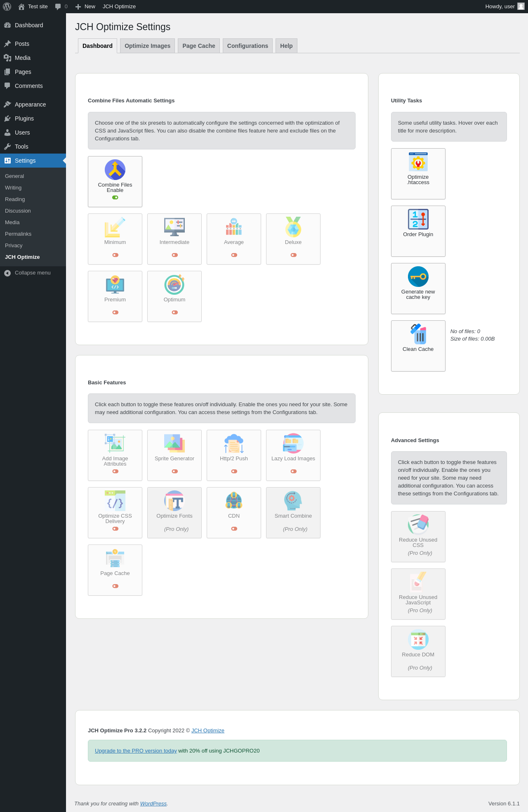
Task: Switch on the Optimum preset toggle
Action: pyautogui.click(x=174, y=312)
